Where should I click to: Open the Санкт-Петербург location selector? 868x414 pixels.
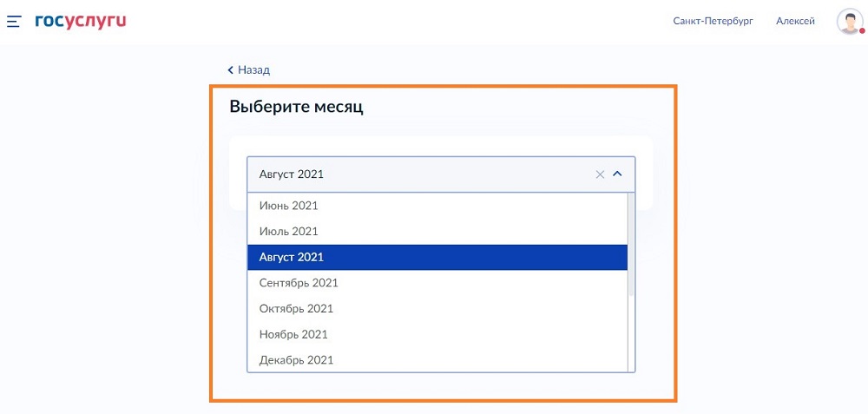tap(713, 22)
